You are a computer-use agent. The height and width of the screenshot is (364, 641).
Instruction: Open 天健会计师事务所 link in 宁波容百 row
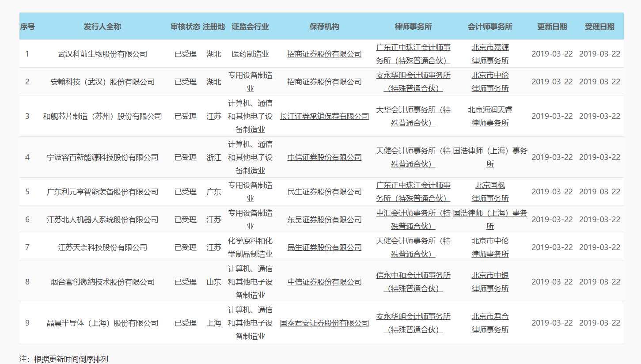pos(413,157)
